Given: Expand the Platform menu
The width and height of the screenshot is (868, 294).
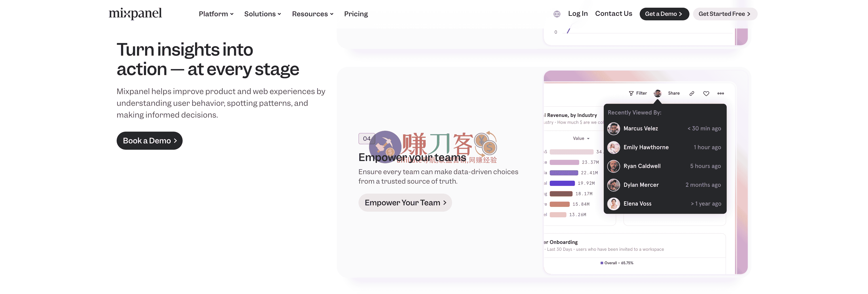Looking at the screenshot, I should [216, 14].
